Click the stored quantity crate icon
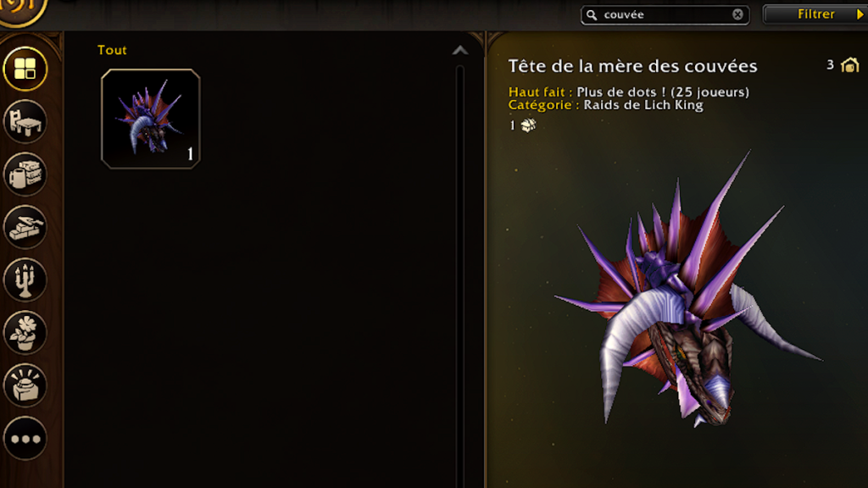Image resolution: width=868 pixels, height=488 pixels. tap(528, 125)
